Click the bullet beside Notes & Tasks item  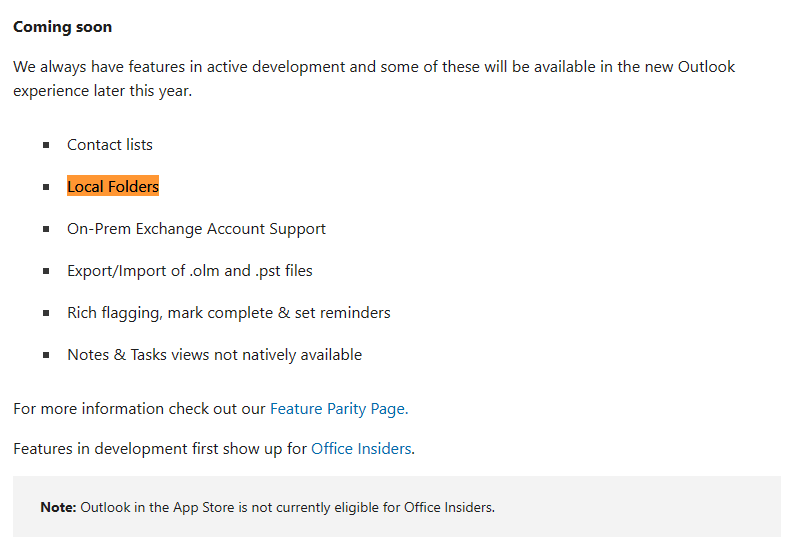(x=46, y=355)
